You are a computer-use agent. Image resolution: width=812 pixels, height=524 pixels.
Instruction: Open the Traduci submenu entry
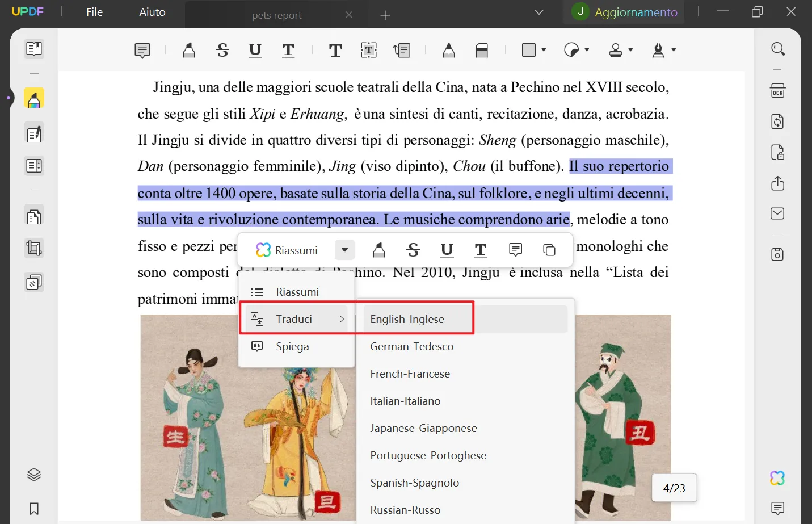[x=297, y=319]
